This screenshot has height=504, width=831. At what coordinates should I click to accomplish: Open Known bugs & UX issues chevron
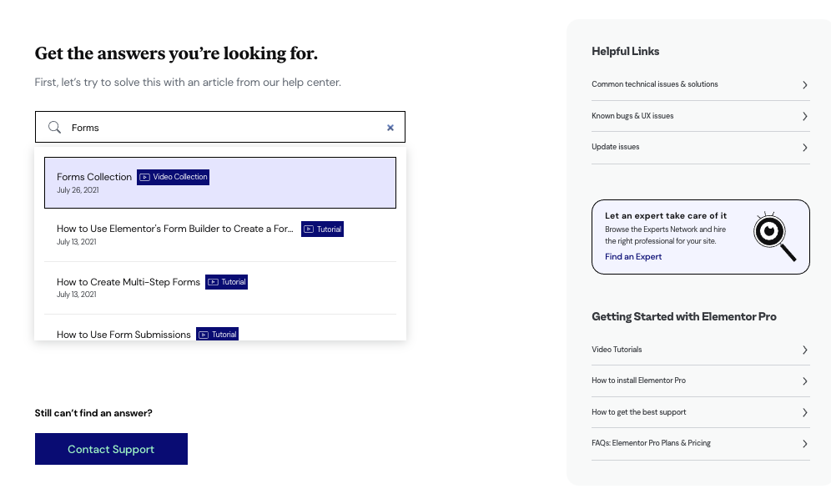[804, 116]
